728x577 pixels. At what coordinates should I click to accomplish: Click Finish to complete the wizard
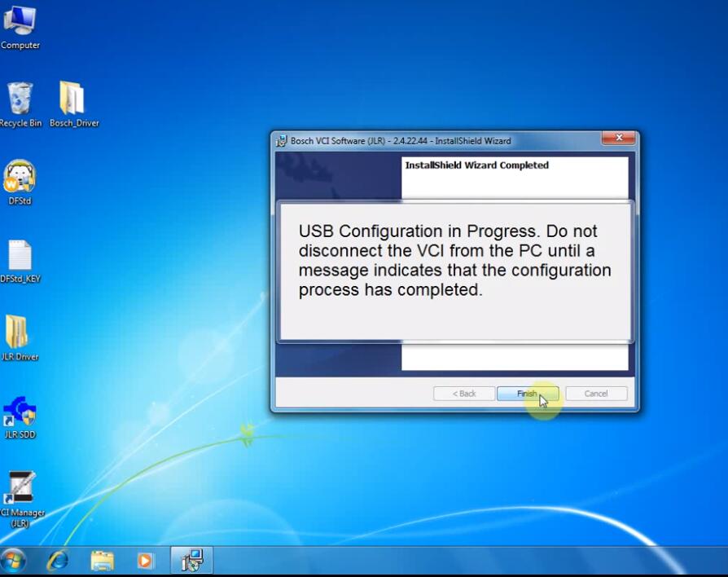pos(528,394)
